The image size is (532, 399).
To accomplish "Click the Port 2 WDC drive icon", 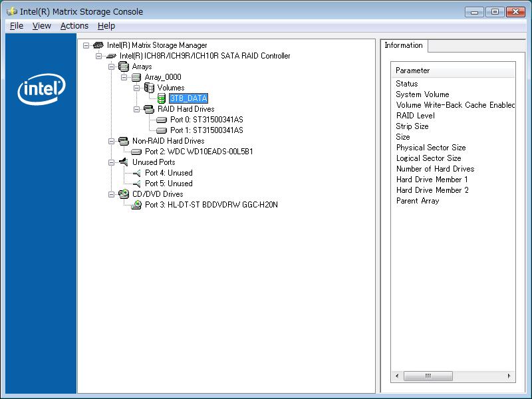I will pyautogui.click(x=136, y=152).
